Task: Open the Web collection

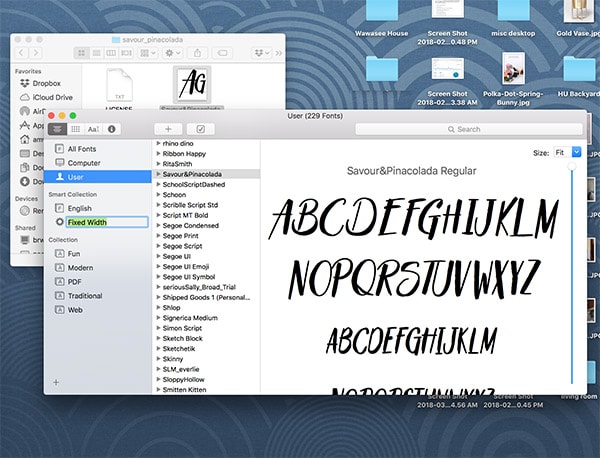Action: tap(98, 310)
